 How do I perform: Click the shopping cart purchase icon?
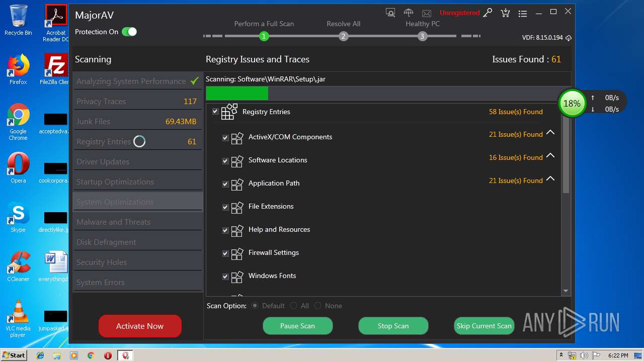pyautogui.click(x=505, y=13)
